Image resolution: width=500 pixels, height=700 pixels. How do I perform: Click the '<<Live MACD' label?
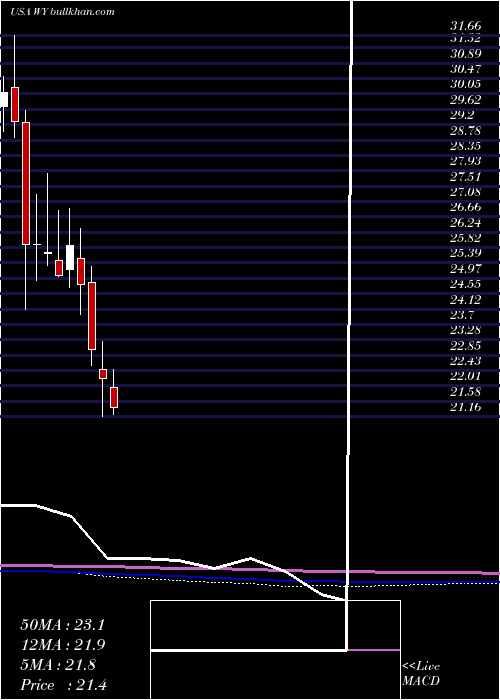click(421, 674)
